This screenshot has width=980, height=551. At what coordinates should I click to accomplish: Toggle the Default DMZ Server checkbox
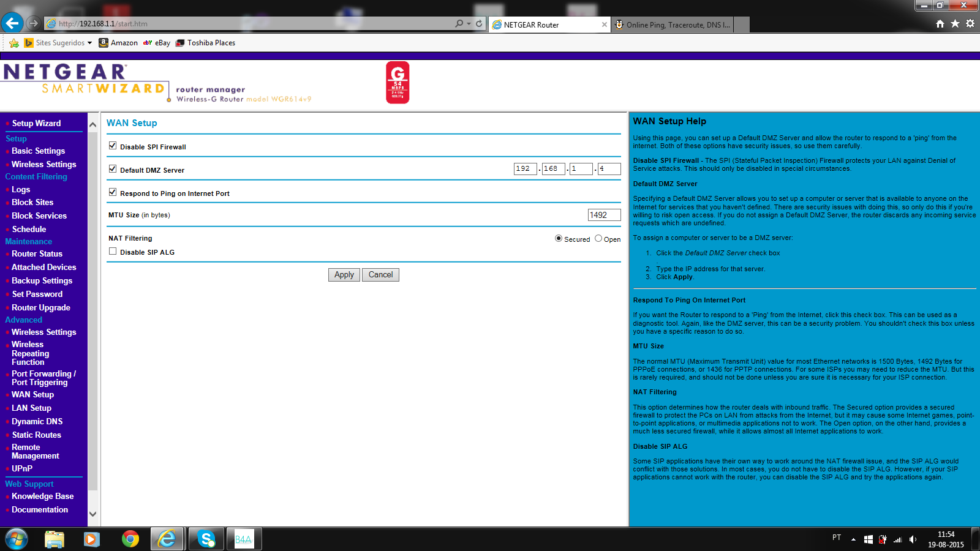click(113, 169)
